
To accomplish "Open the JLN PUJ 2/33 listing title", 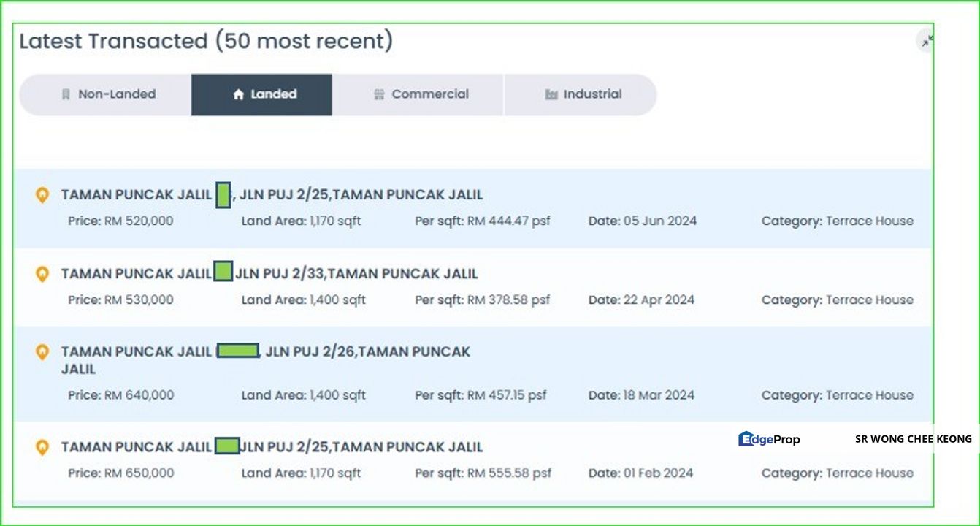I will click(x=269, y=274).
